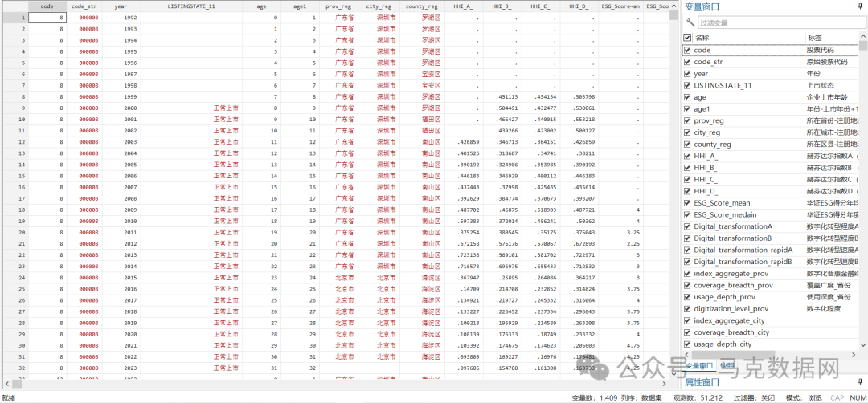The image size is (868, 403).
Task: Select the code_str variable row
Action: [x=771, y=62]
